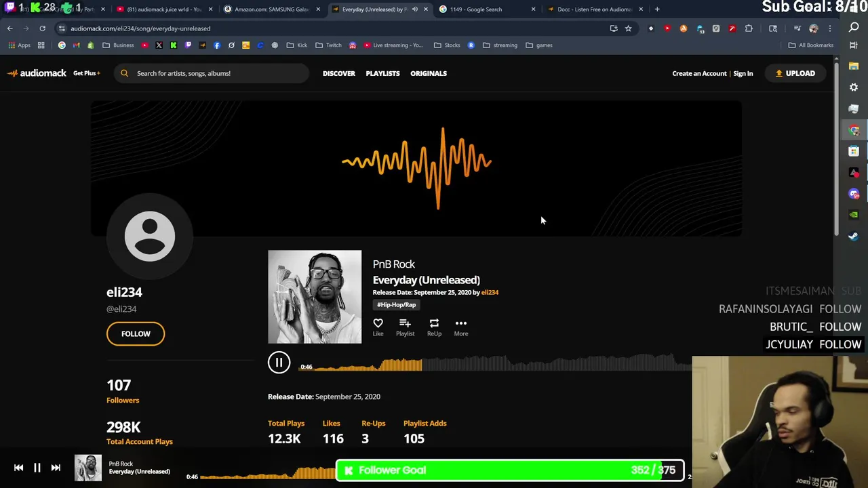Viewport: 868px width, 488px height.
Task: Open the PLAYLISTS menu
Action: (382, 73)
